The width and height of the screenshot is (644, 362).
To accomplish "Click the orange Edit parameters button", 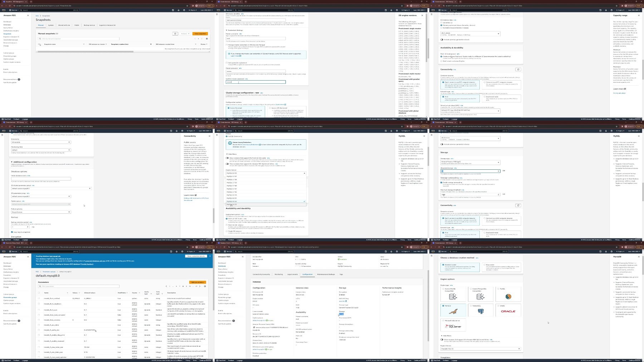I will click(197, 282).
